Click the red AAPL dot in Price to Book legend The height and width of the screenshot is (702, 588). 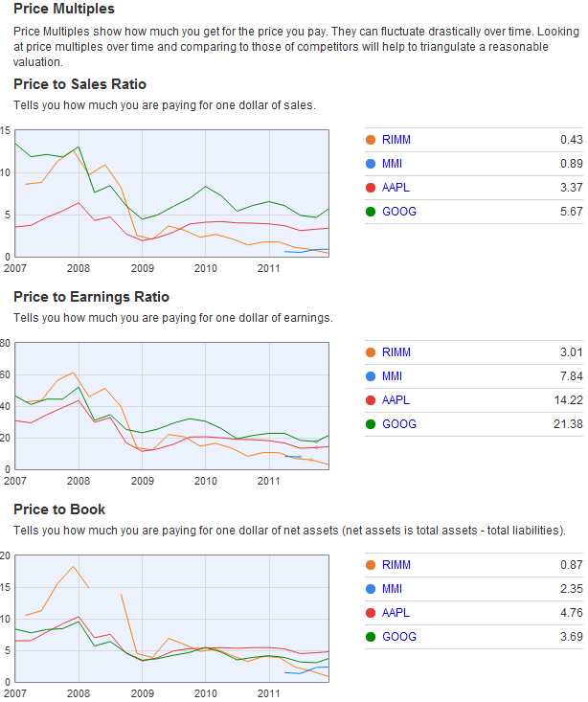(x=371, y=613)
